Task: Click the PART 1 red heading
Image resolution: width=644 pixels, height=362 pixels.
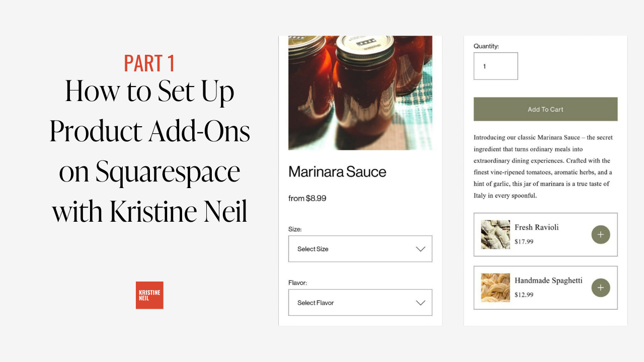Action: [149, 63]
